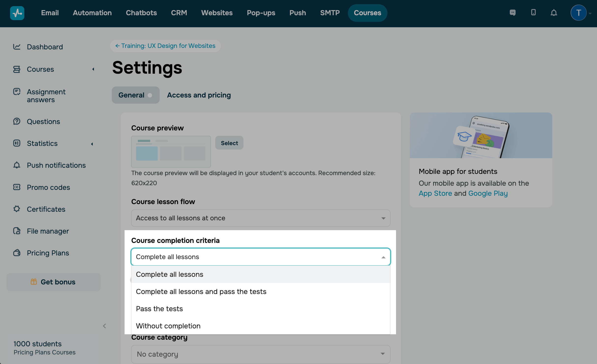Click the mobile device icon in header
Screen dimensions: 597x364
(x=533, y=13)
